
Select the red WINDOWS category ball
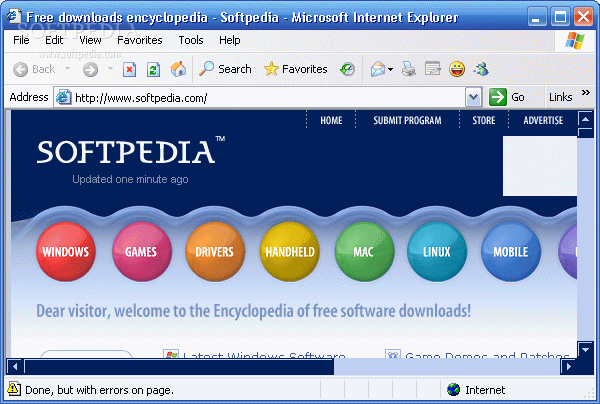point(65,252)
